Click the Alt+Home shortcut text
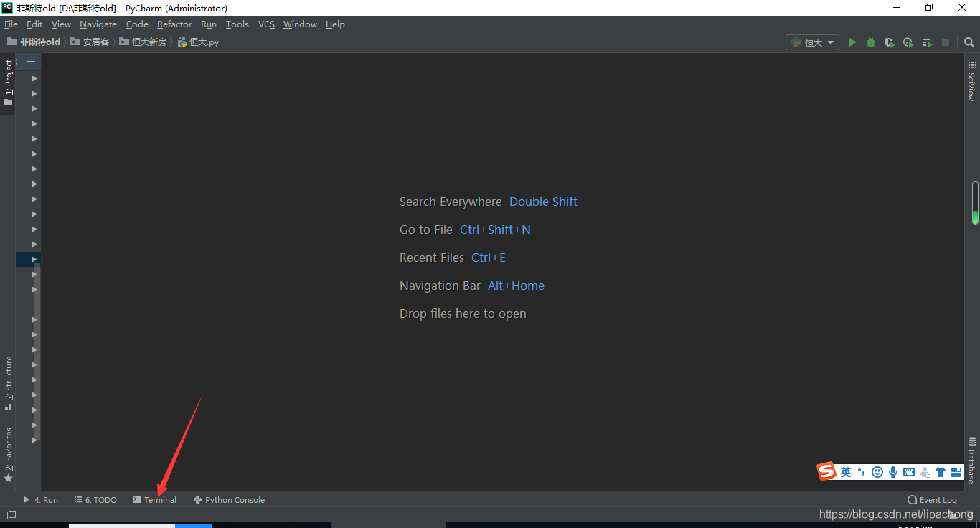980x528 pixels. click(516, 286)
